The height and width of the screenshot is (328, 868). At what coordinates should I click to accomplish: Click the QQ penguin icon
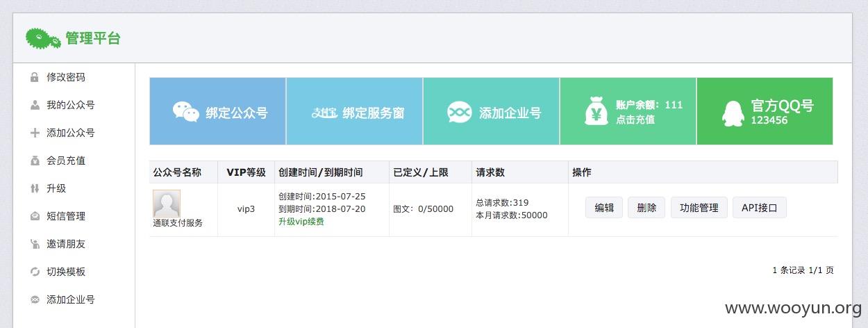coord(733,112)
